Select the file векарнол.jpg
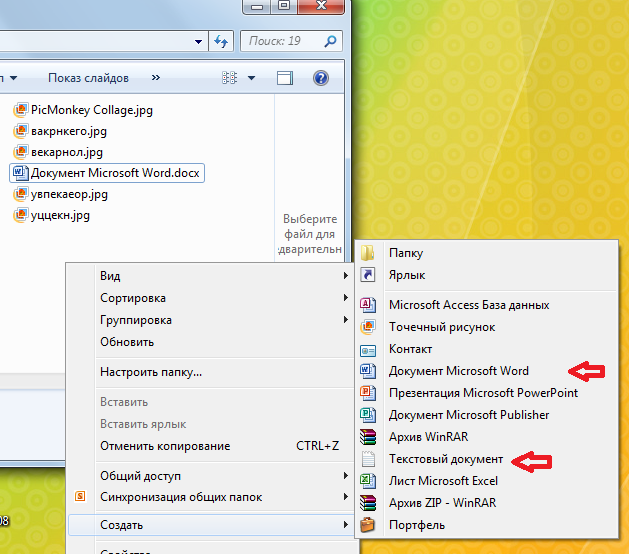This screenshot has height=554, width=629. point(67,152)
